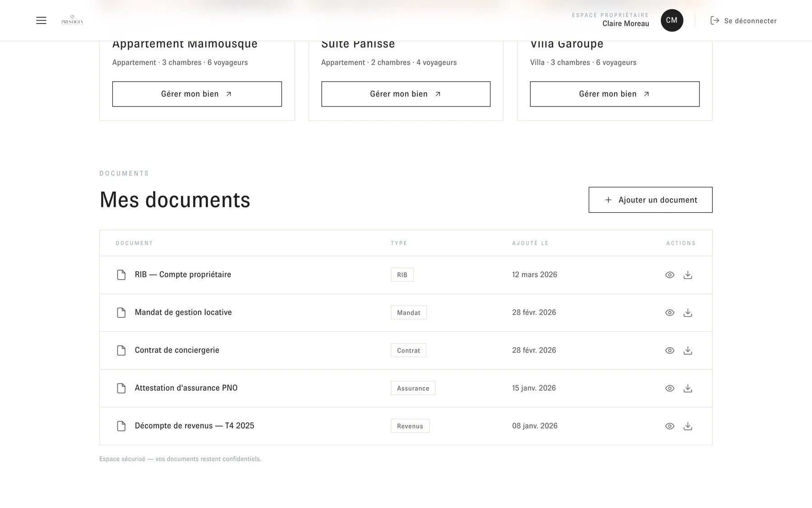
Task: Click the file icon beside RIB — Compte propriétaire
Action: pos(121,275)
